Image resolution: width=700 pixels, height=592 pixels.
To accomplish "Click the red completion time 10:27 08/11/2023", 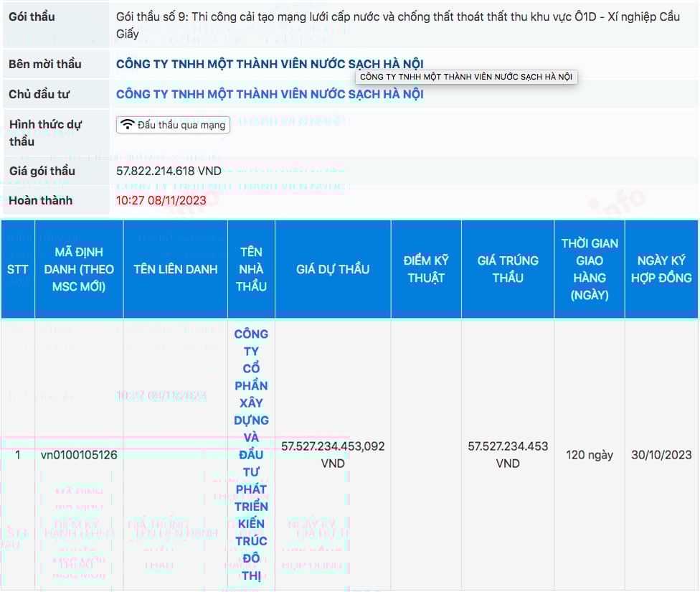I will (161, 200).
